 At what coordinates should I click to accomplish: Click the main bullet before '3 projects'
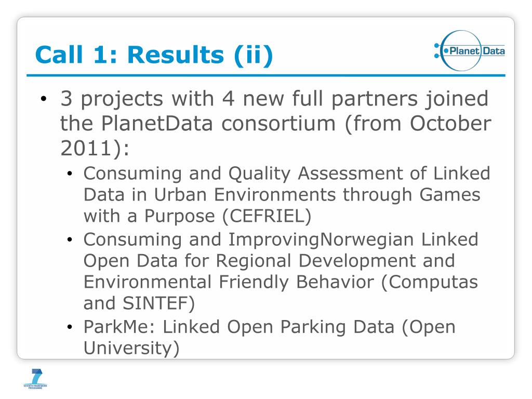pyautogui.click(x=43, y=99)
